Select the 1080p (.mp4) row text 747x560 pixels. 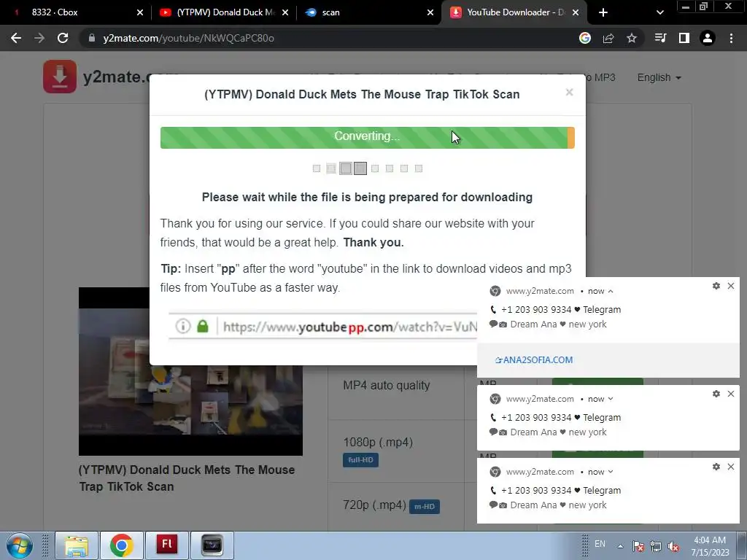(x=378, y=443)
